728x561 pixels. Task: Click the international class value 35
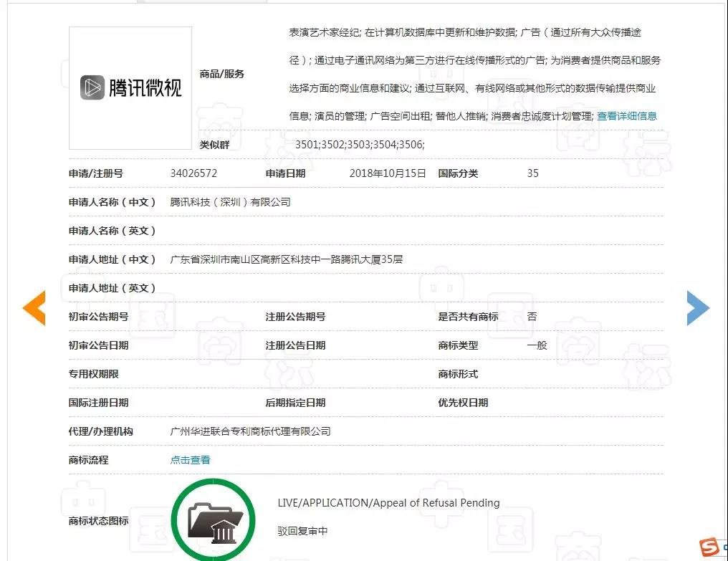[x=532, y=173]
